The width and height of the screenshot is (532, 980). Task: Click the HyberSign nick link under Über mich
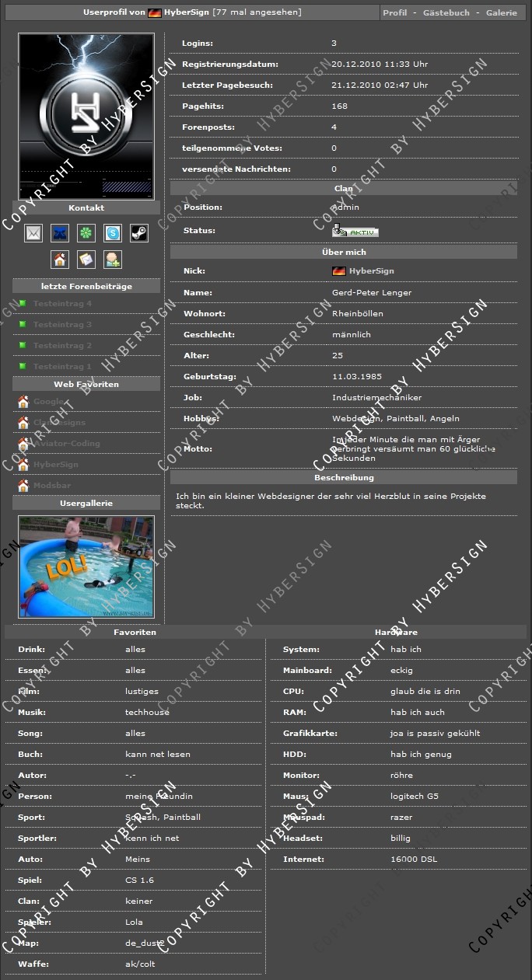371,271
